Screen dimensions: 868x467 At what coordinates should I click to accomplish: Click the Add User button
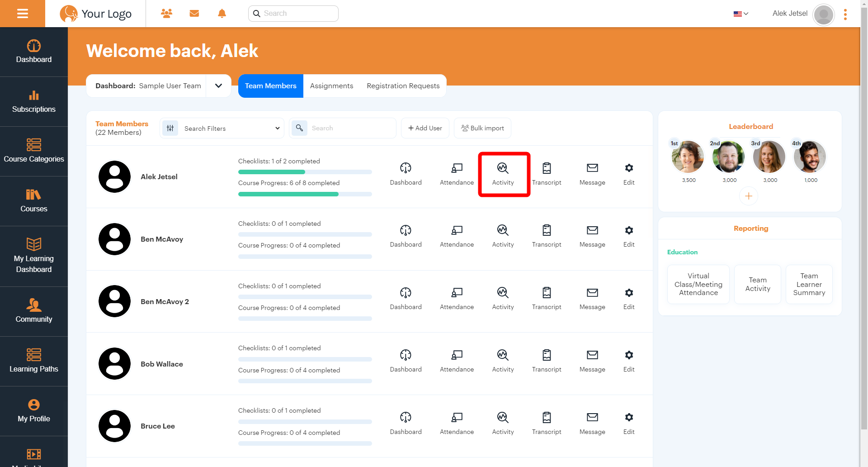[425, 128]
